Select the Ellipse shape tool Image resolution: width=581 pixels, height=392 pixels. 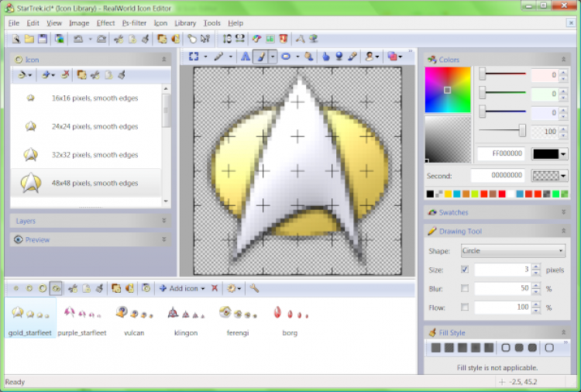click(286, 57)
